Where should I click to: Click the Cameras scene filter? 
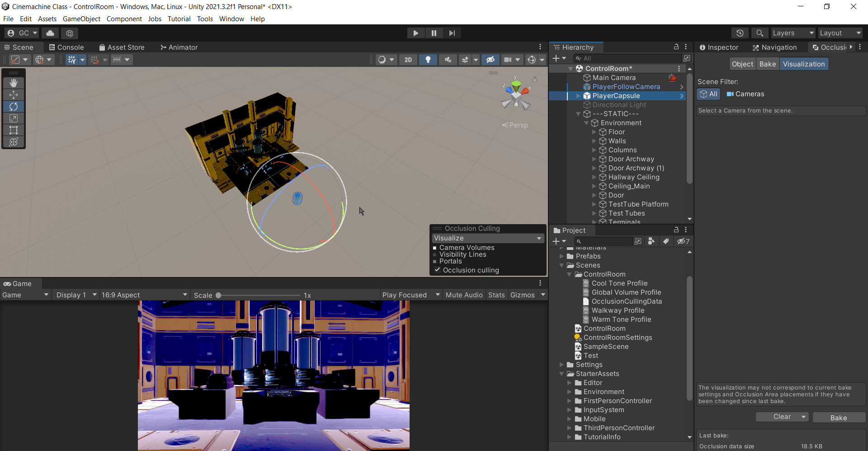coord(745,94)
